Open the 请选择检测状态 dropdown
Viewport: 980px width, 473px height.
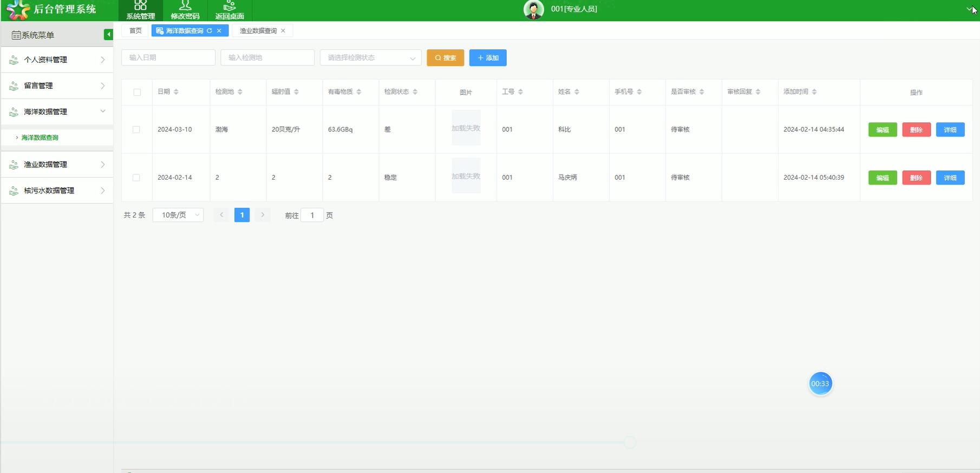point(371,58)
